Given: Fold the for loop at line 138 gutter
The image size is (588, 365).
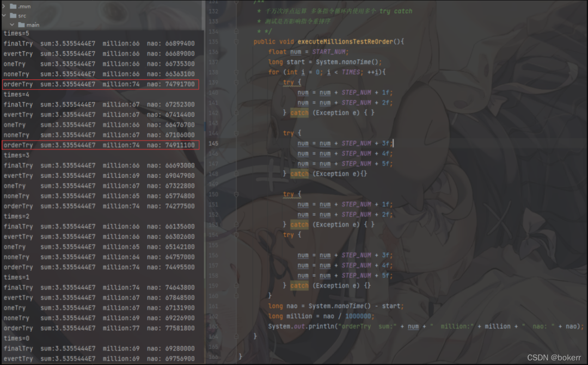Looking at the screenshot, I should coord(236,72).
